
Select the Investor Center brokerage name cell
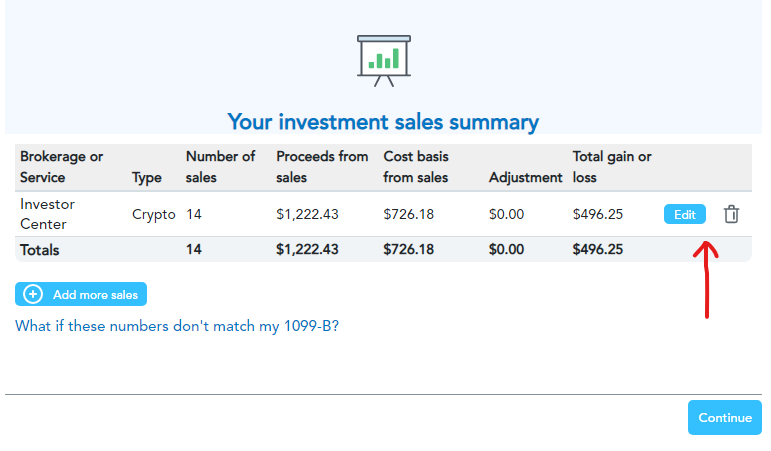pos(48,214)
